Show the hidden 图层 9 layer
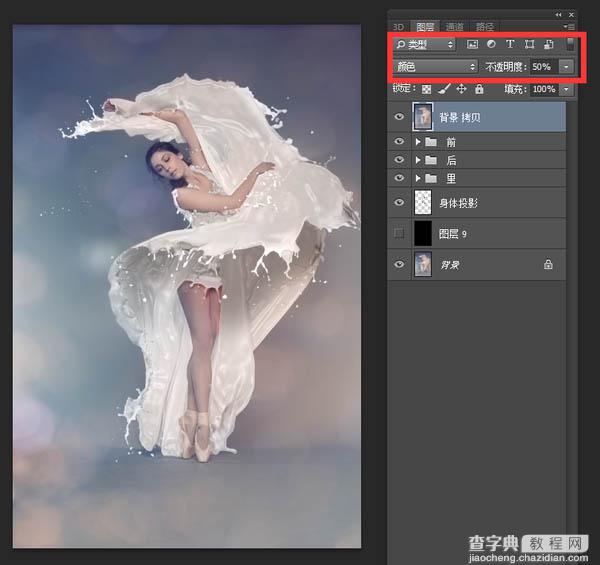 399,233
